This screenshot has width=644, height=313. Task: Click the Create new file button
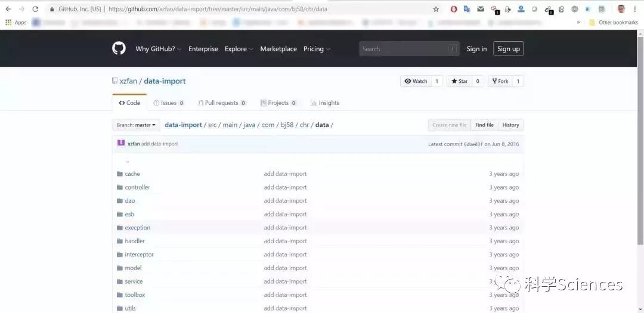point(450,125)
